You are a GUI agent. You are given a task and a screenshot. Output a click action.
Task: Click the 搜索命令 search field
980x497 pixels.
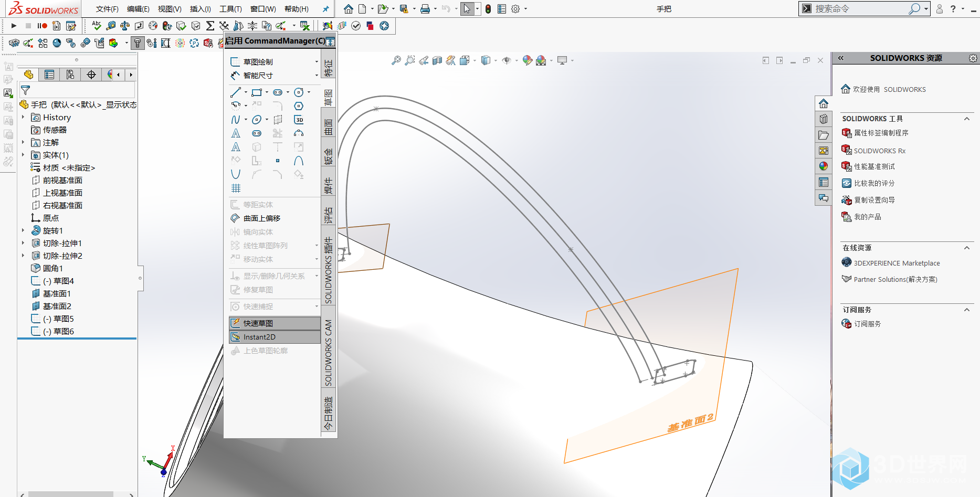pos(861,8)
